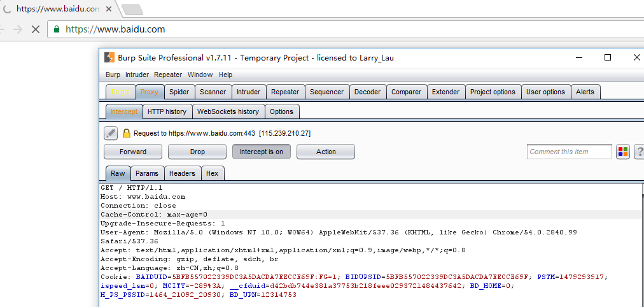Image resolution: width=644 pixels, height=307 pixels.
Task: Go to the Repeater tool tab
Action: pyautogui.click(x=285, y=92)
